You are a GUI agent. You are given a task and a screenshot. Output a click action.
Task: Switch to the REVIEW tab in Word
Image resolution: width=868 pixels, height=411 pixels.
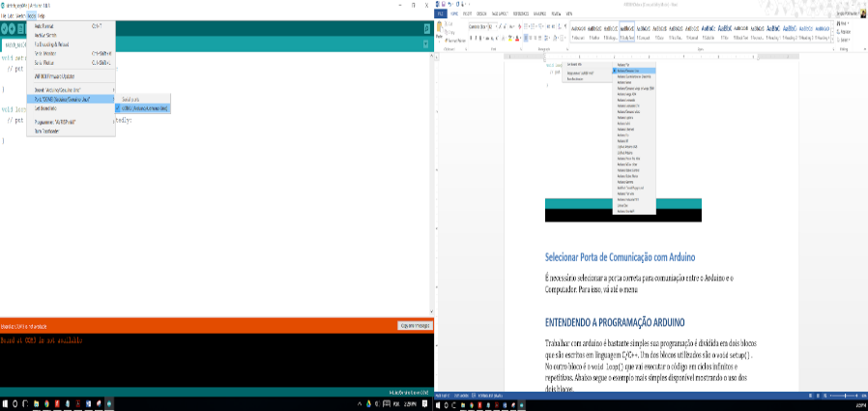[557, 14]
